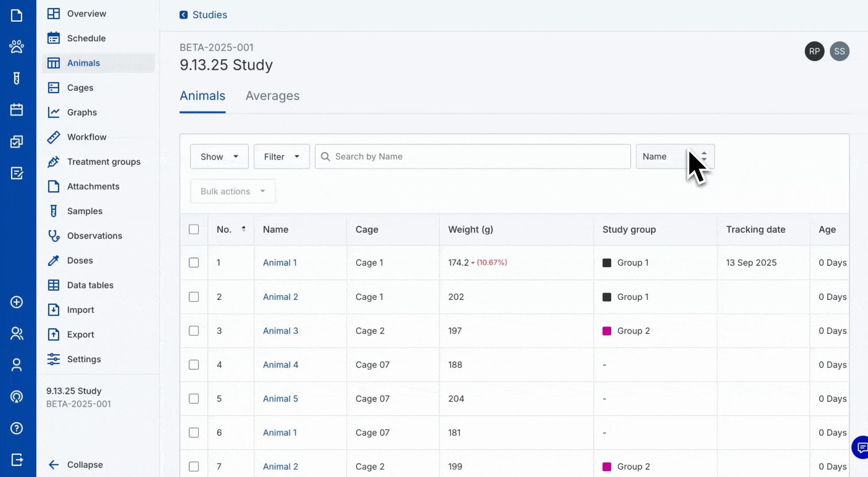Click the logout icon at sidebar bottom
This screenshot has width=868, height=477.
click(17, 460)
